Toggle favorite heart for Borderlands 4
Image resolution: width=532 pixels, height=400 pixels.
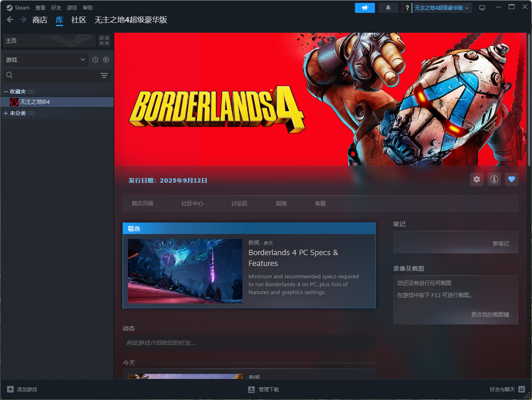tap(511, 180)
